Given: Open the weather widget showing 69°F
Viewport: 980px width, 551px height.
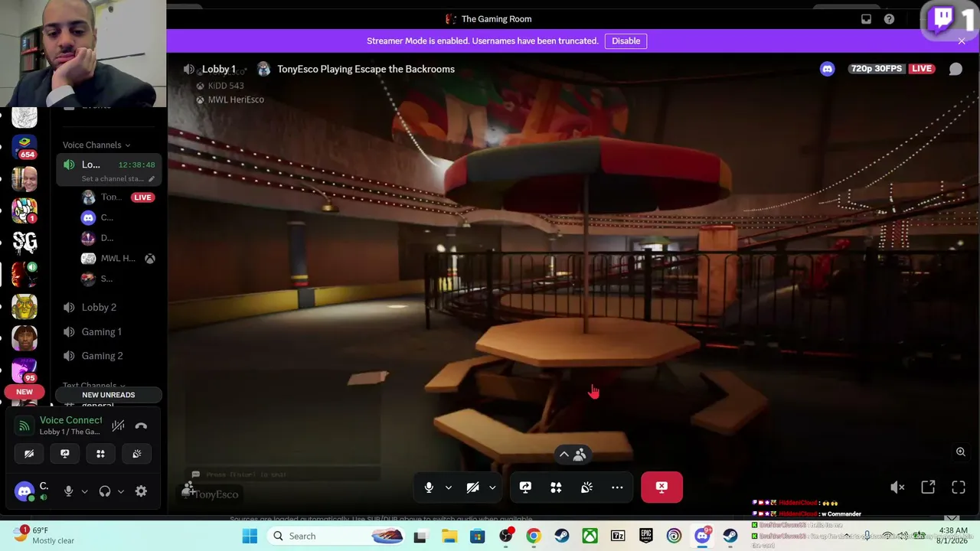Looking at the screenshot, I should tap(44, 536).
